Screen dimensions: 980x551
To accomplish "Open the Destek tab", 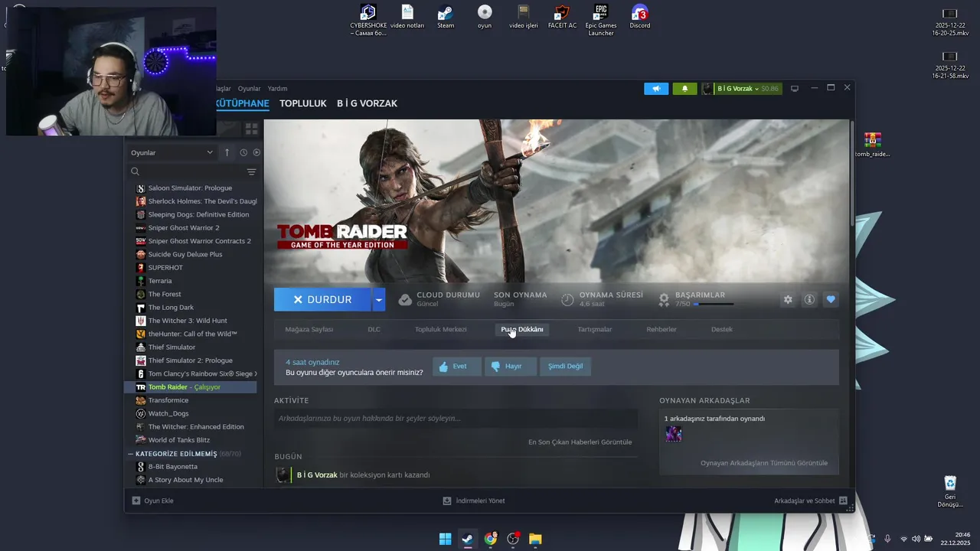I will tap(722, 329).
